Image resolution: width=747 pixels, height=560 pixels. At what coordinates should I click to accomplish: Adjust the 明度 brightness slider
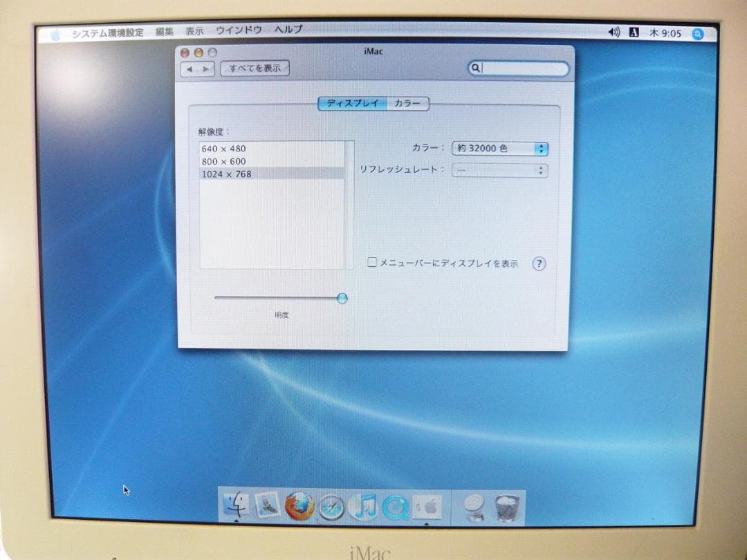(x=342, y=298)
